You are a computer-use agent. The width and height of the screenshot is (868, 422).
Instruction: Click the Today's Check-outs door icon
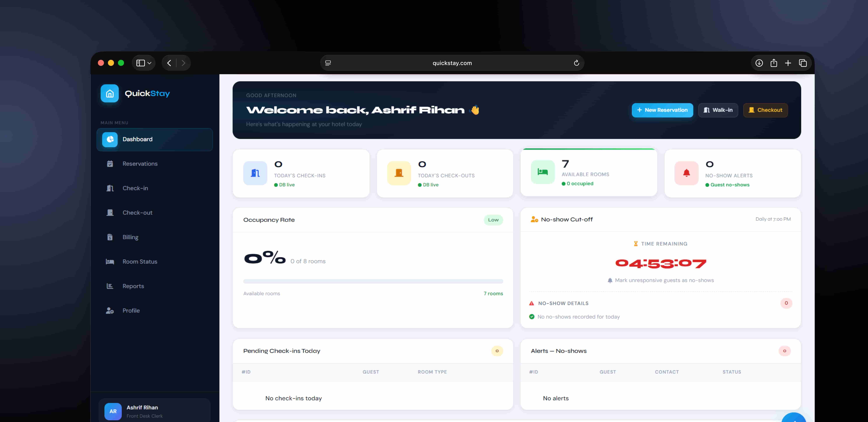point(399,173)
